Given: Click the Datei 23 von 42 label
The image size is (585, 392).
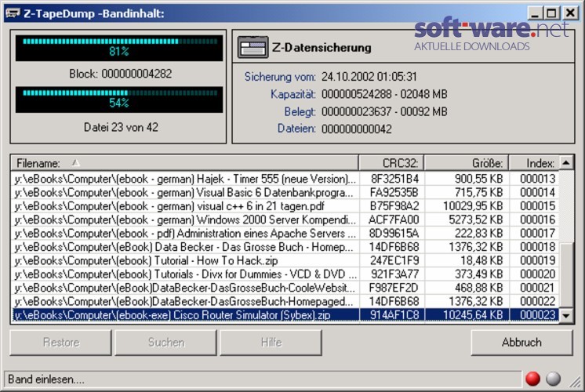Looking at the screenshot, I should pos(121,127).
